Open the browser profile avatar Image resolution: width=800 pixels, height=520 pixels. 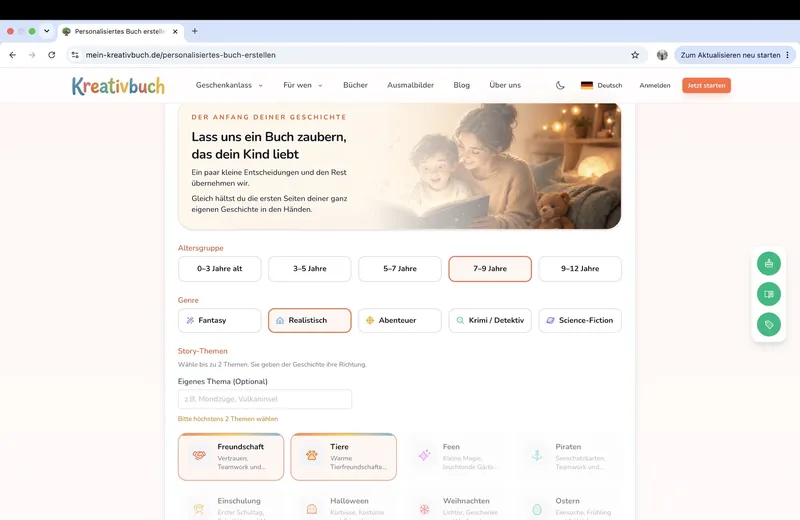(x=662, y=55)
